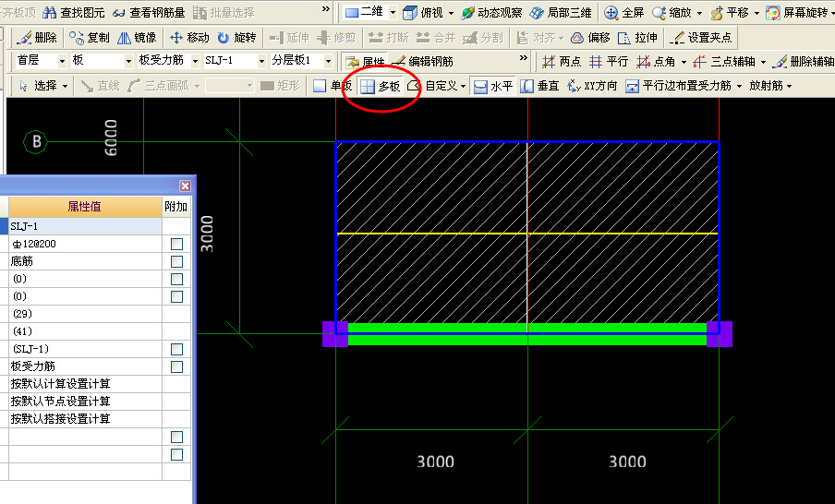Screen dimensions: 835x504
Task: Open the SLJ-1 toolbar dropdown
Action: [261, 61]
